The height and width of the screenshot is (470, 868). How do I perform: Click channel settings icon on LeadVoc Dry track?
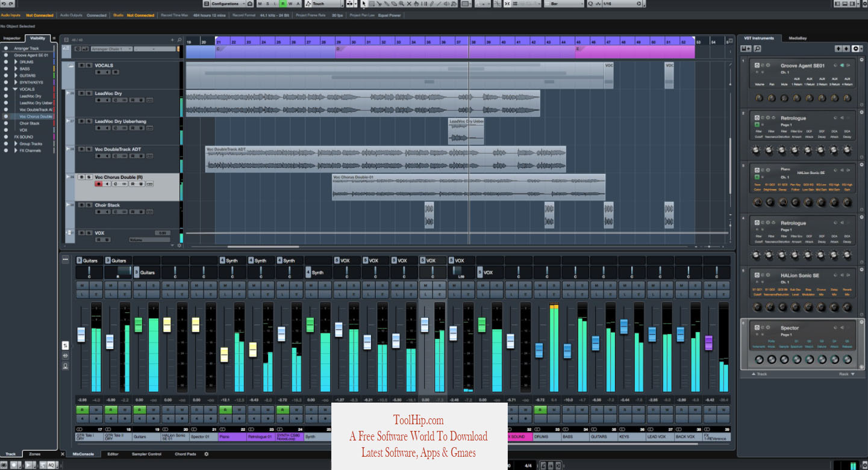116,100
